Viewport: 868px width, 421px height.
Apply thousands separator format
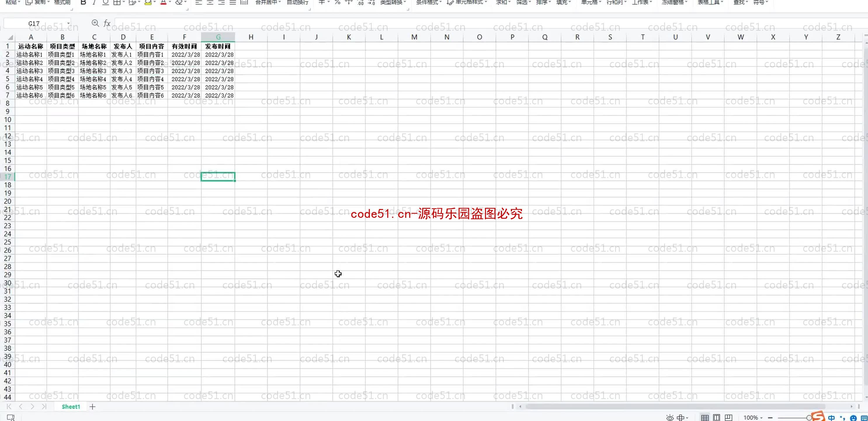[x=349, y=2]
